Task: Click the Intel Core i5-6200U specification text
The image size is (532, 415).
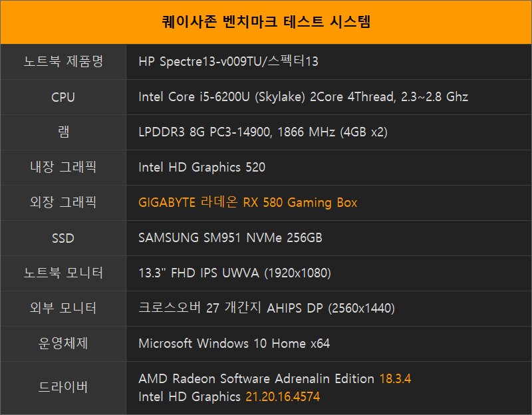Action: (303, 97)
